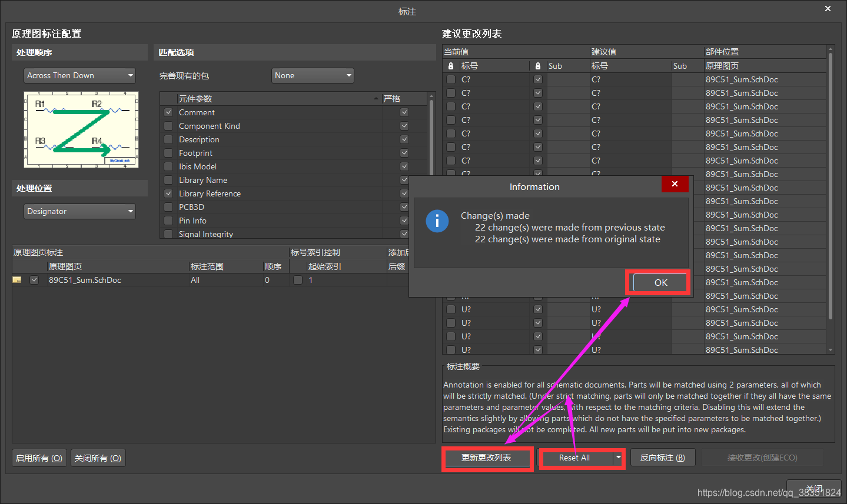Toggle the 89C51_Sum.SchDoc sheet checkbox
Viewport: 847px width, 504px height.
click(x=34, y=280)
